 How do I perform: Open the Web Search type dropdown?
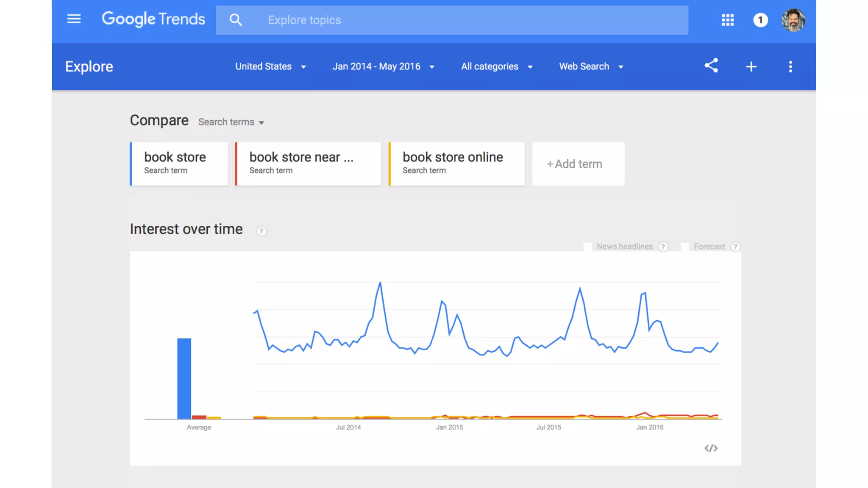pyautogui.click(x=591, y=67)
